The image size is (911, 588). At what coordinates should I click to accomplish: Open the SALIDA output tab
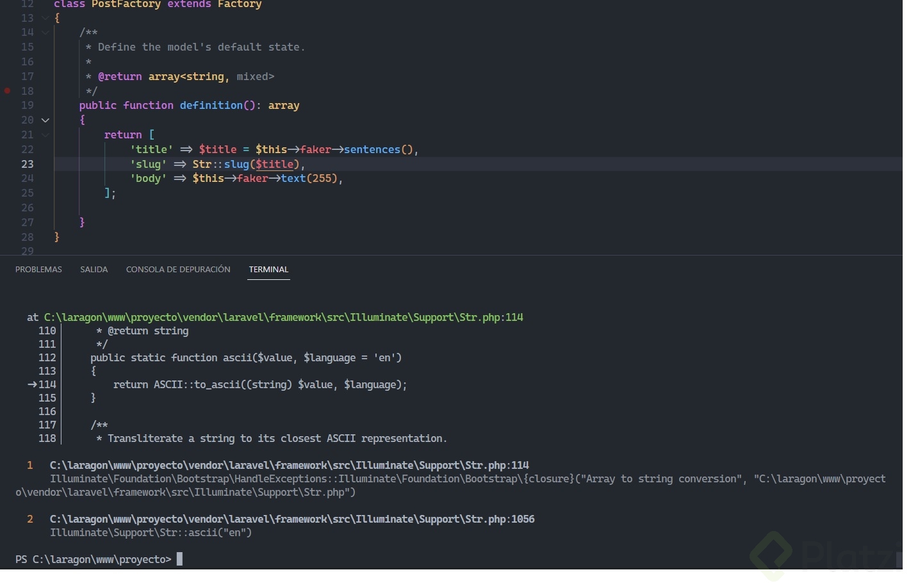(x=94, y=270)
